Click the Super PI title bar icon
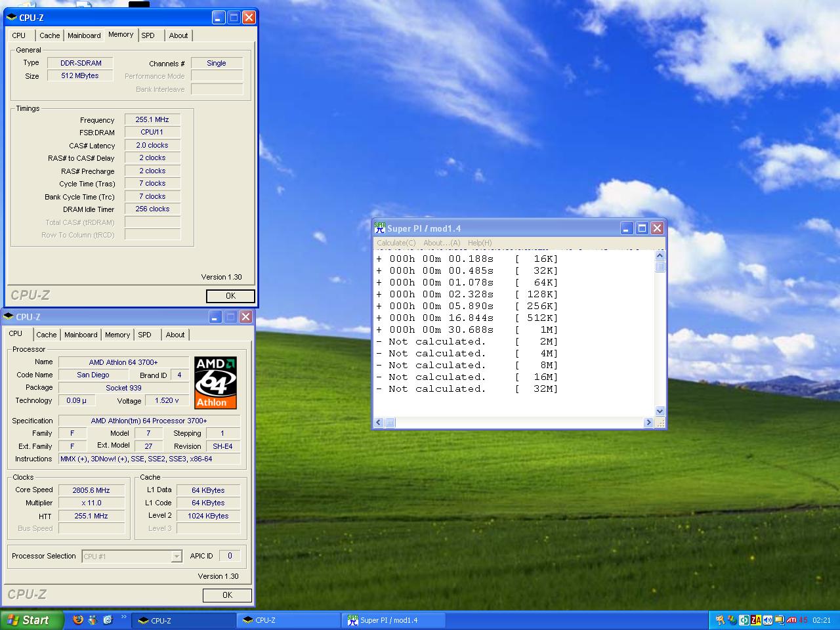Screen dimensions: 840x630 tap(379, 228)
